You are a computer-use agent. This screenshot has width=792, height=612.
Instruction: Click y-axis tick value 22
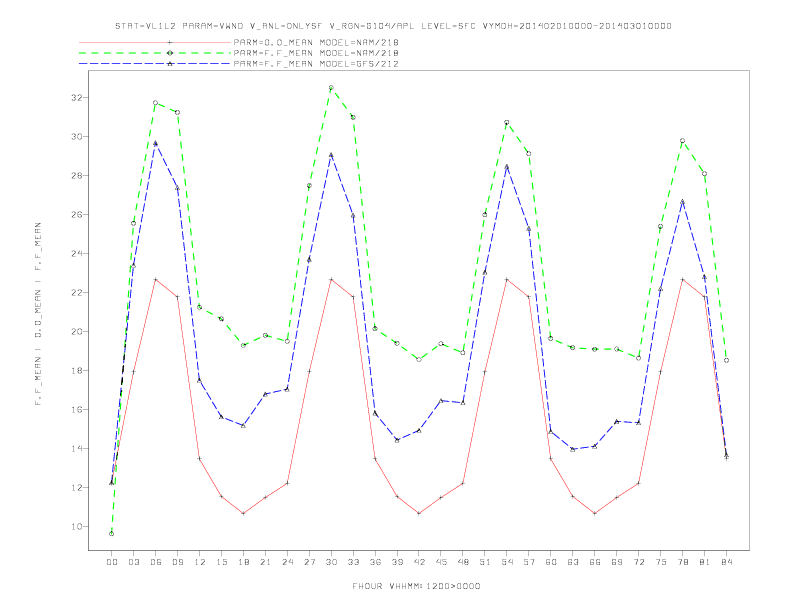[76, 292]
